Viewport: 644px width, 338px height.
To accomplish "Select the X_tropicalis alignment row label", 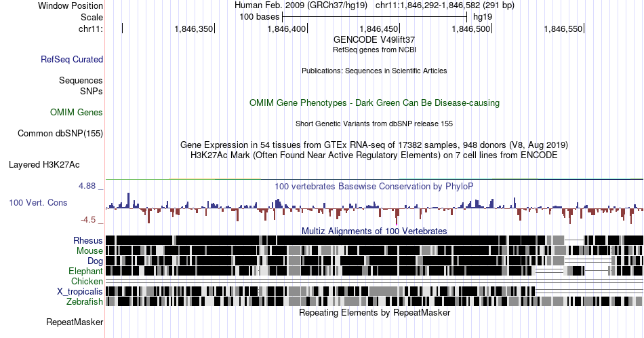I will point(80,292).
